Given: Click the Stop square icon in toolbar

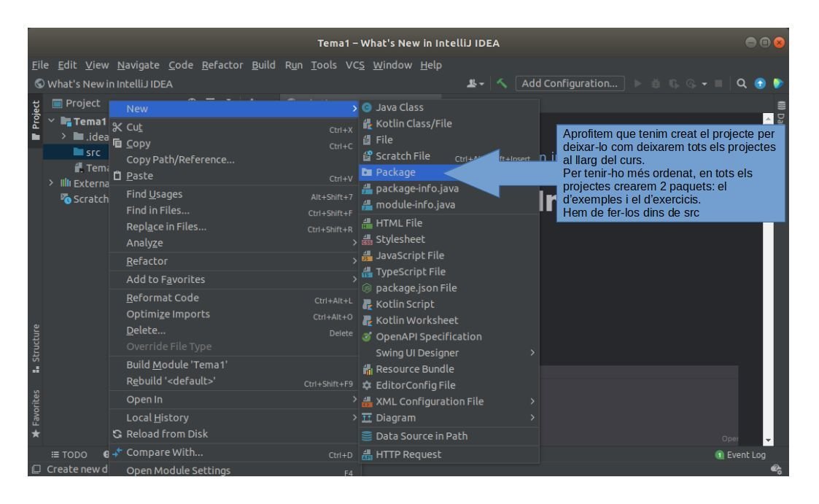Looking at the screenshot, I should [718, 84].
